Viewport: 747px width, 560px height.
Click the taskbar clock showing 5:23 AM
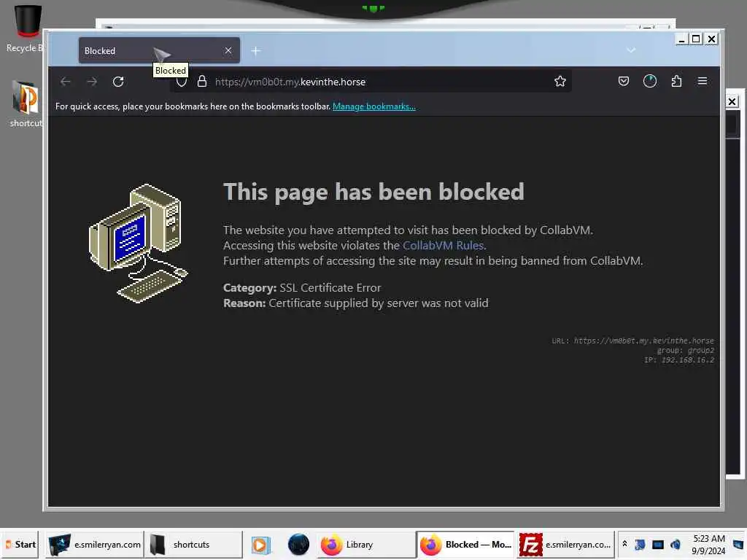[x=708, y=544]
